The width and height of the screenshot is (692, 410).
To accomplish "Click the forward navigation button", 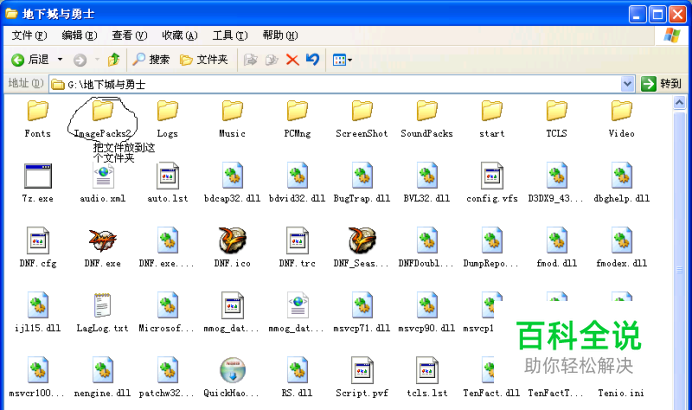I will coord(80,60).
